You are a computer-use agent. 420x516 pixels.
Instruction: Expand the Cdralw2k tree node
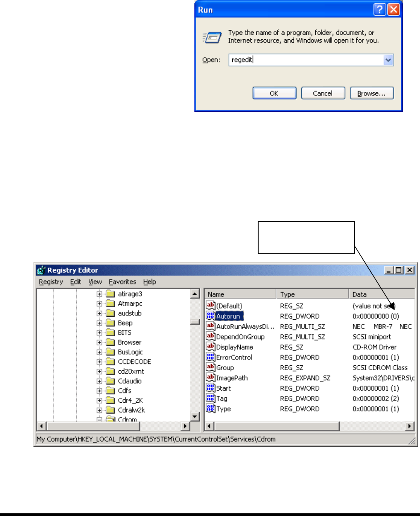(x=99, y=410)
